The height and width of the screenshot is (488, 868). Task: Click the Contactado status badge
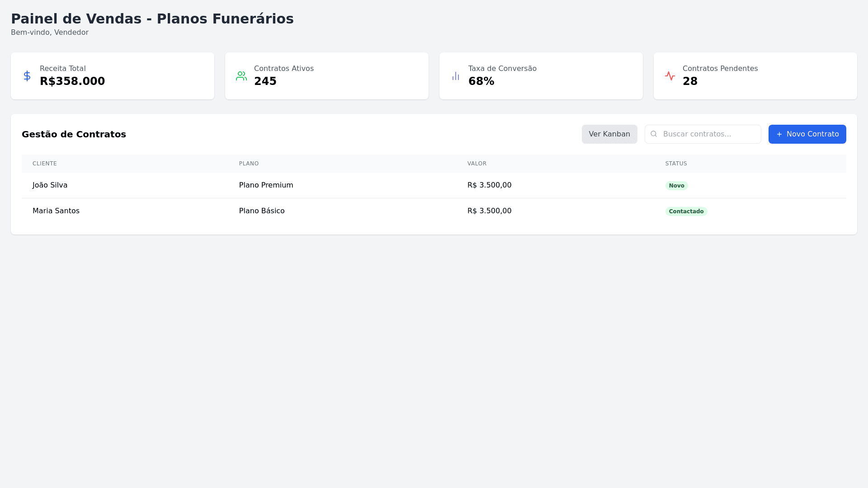(x=686, y=211)
